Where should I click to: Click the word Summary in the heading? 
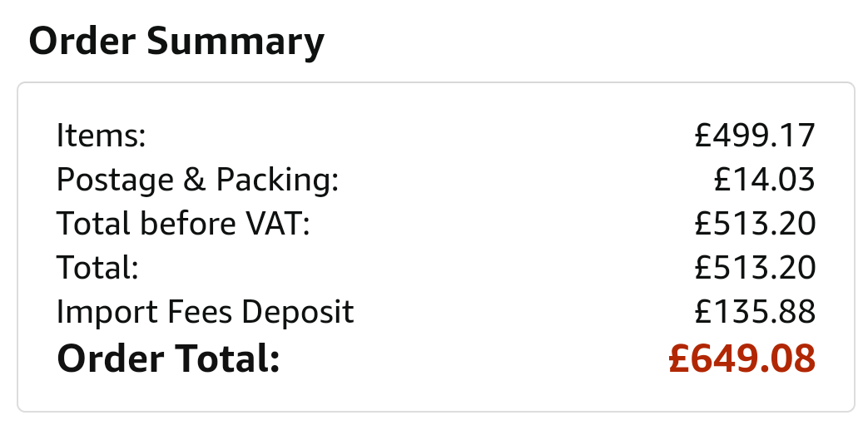click(236, 42)
